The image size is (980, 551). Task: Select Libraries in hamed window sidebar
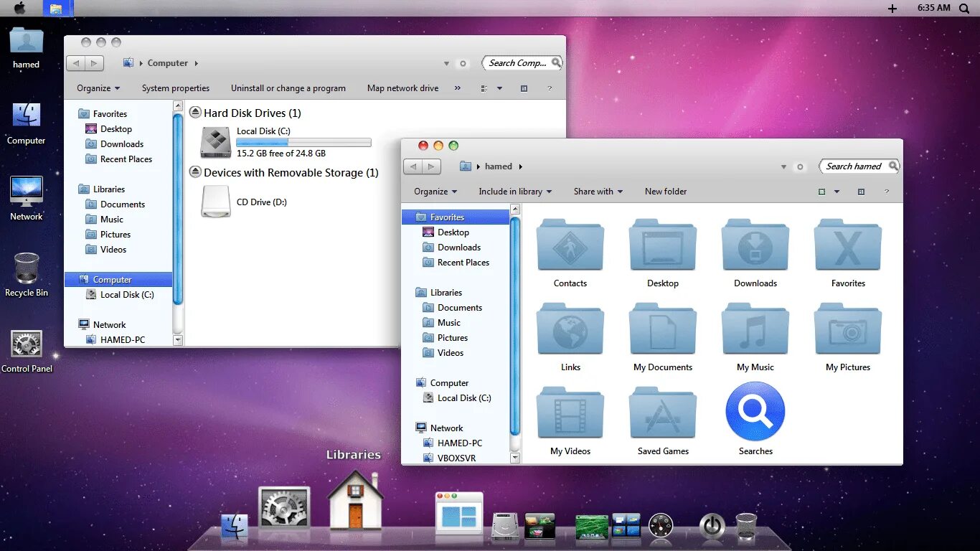click(446, 293)
